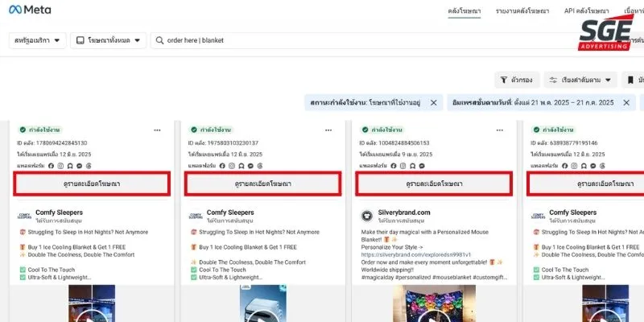Click Instagram platform icon on ad 1780694242845130
644x322 pixels.
tap(60, 166)
